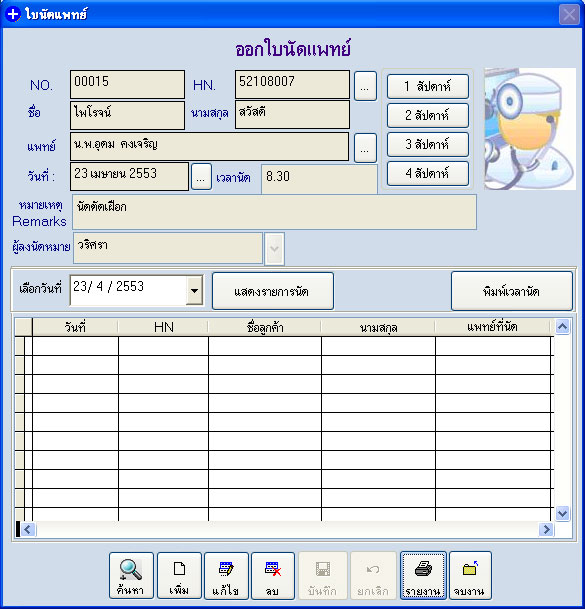Viewport: 585px width, 609px height.
Task: Expand the เลือกวันที่ date dropdown
Action: pyautogui.click(x=194, y=290)
